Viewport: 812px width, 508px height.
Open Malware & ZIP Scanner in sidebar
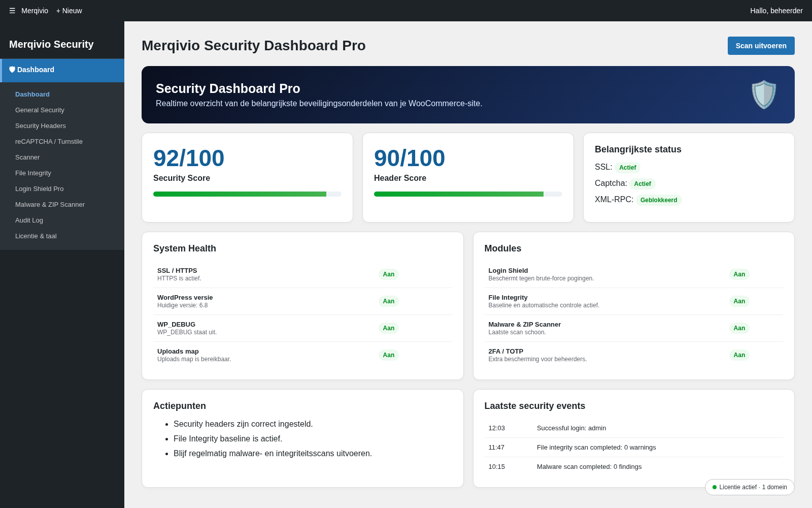coord(50,205)
